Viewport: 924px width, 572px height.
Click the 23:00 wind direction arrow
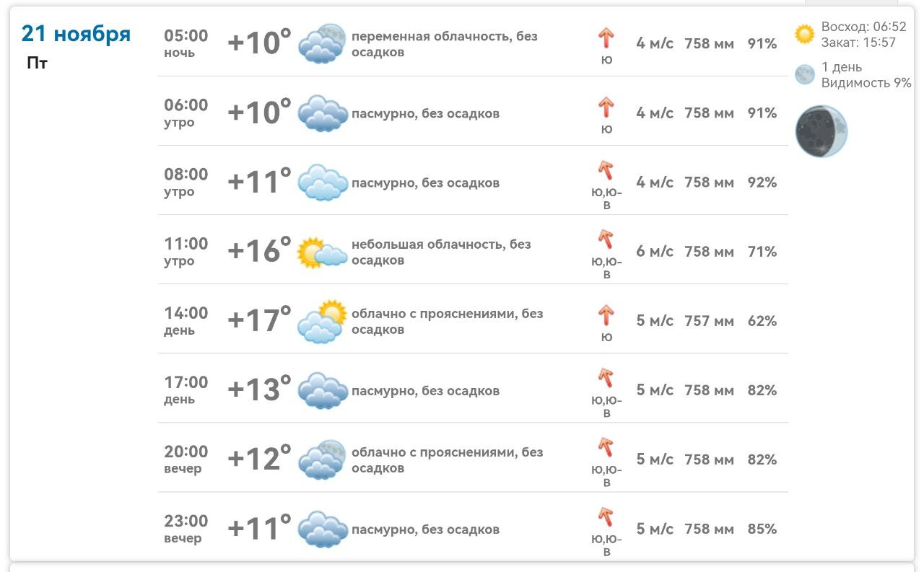(606, 517)
